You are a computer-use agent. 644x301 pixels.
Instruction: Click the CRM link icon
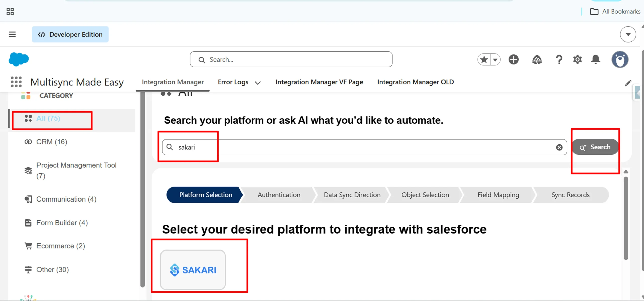coord(28,142)
